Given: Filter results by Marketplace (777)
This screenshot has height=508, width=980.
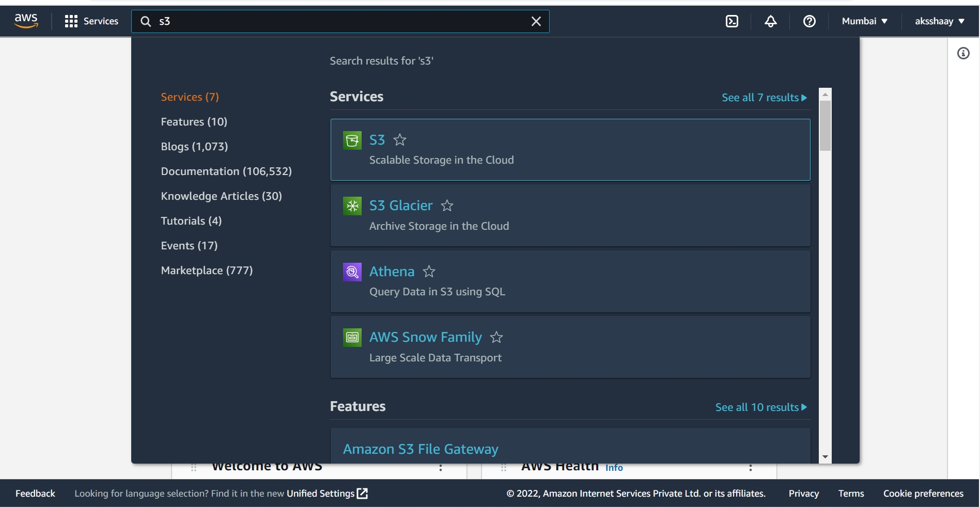Looking at the screenshot, I should pos(207,271).
